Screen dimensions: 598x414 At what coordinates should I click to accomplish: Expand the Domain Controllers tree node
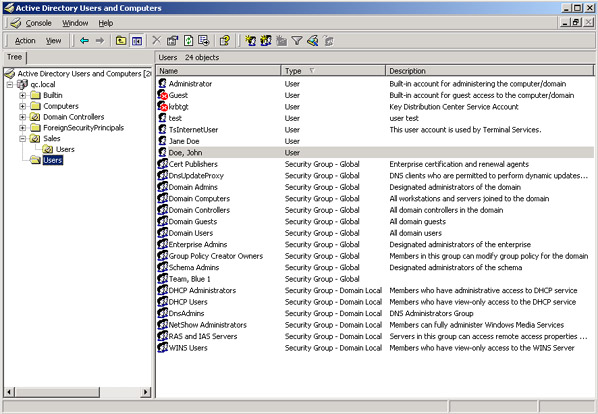23,117
